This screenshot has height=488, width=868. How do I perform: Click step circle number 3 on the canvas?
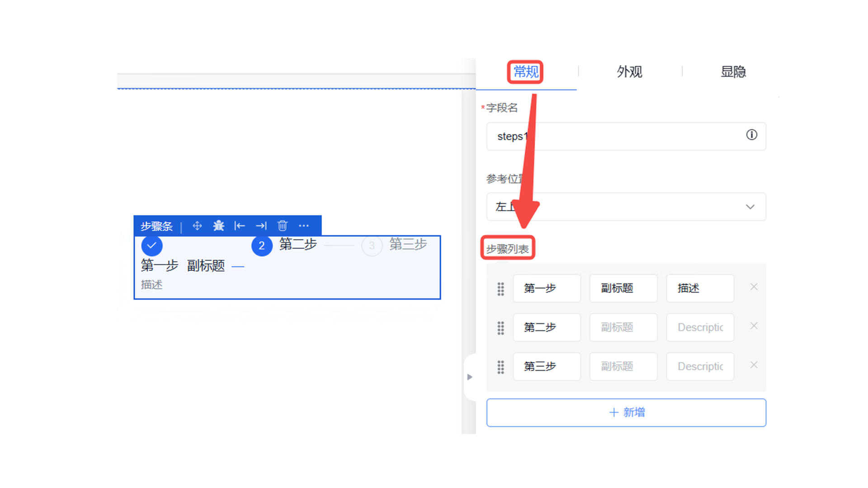[x=372, y=245]
